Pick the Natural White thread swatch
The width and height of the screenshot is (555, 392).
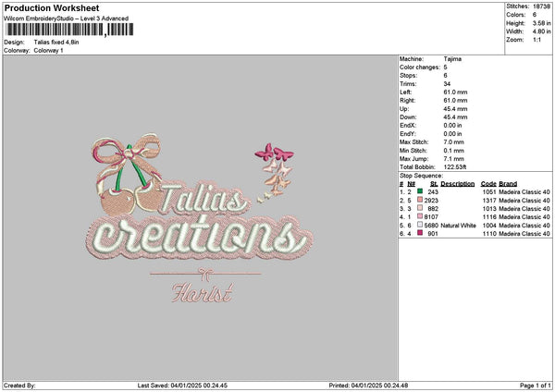420,226
